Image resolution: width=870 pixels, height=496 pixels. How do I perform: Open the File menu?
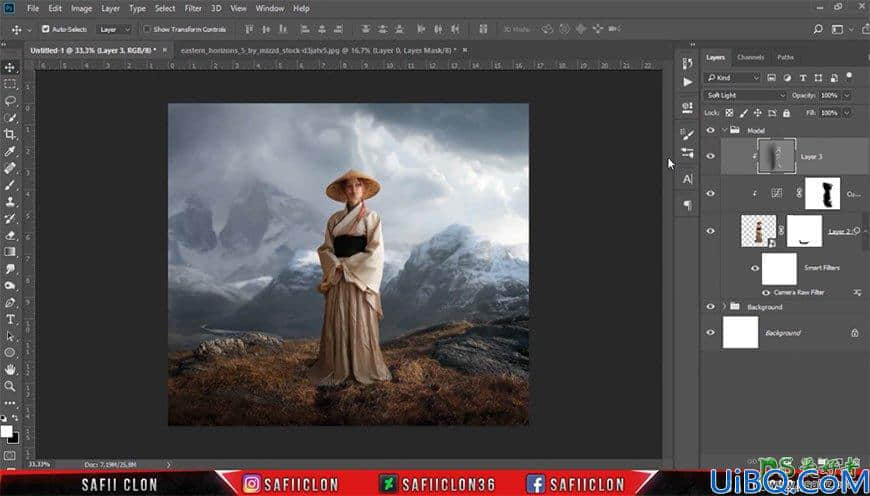tap(33, 9)
